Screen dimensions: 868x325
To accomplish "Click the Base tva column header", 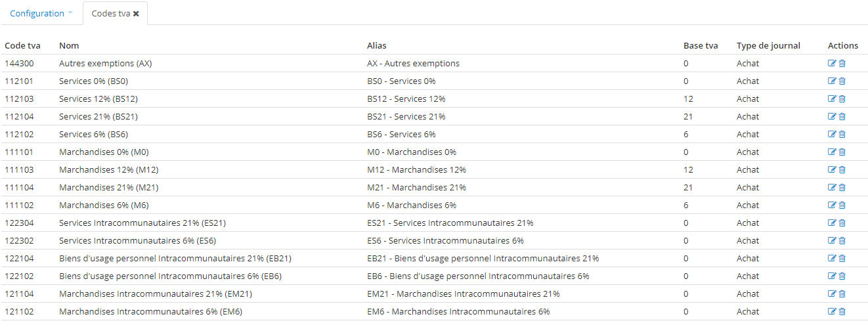I will pyautogui.click(x=701, y=46).
